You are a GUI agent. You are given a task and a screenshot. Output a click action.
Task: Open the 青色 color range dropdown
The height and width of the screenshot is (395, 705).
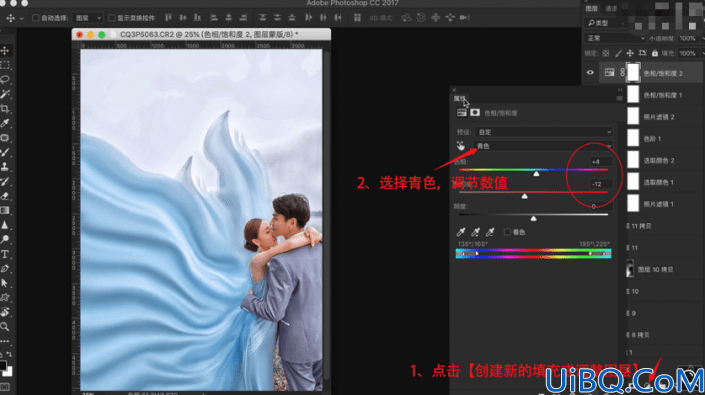544,146
